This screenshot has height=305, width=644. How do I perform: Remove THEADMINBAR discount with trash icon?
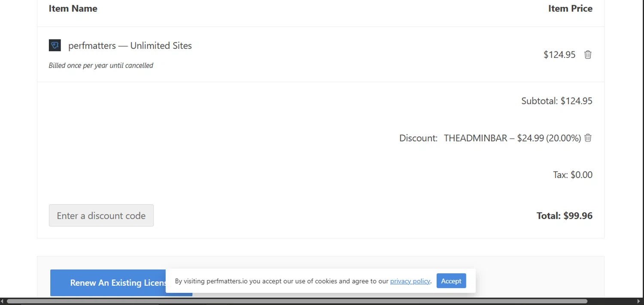588,138
